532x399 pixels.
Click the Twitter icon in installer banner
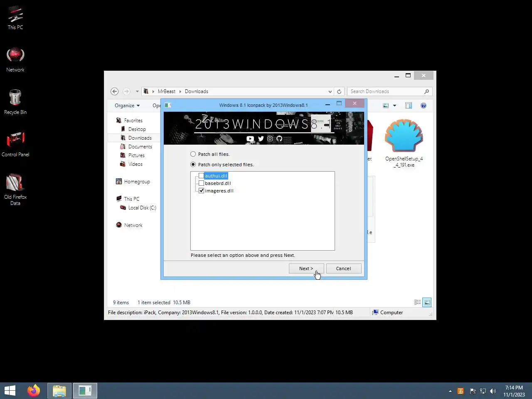point(261,139)
